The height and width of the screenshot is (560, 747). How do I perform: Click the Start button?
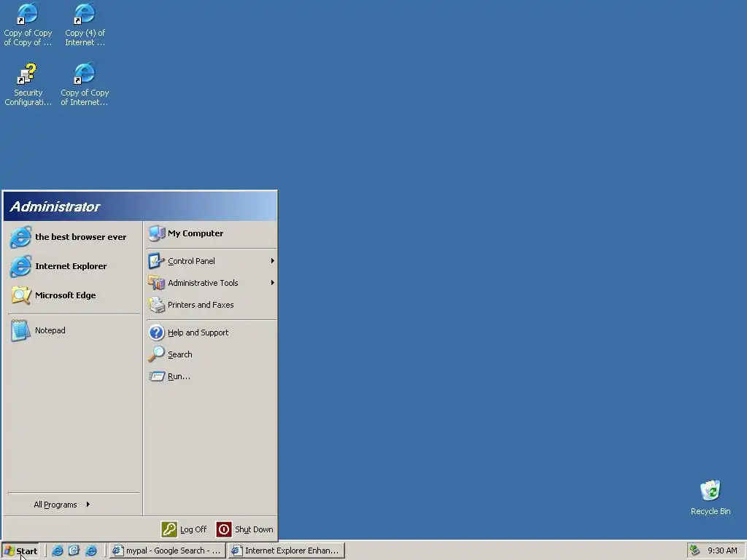[x=20, y=551]
